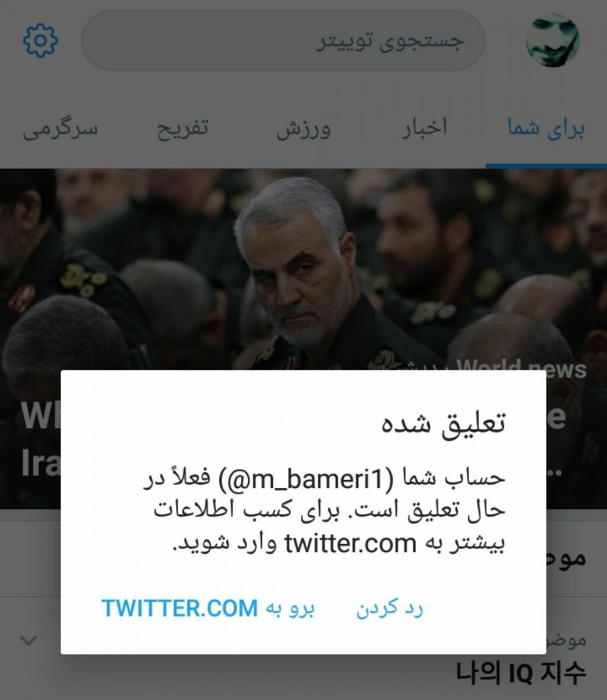This screenshot has width=607, height=700.
Task: Open the سرگرمی tab
Action: click(60, 128)
